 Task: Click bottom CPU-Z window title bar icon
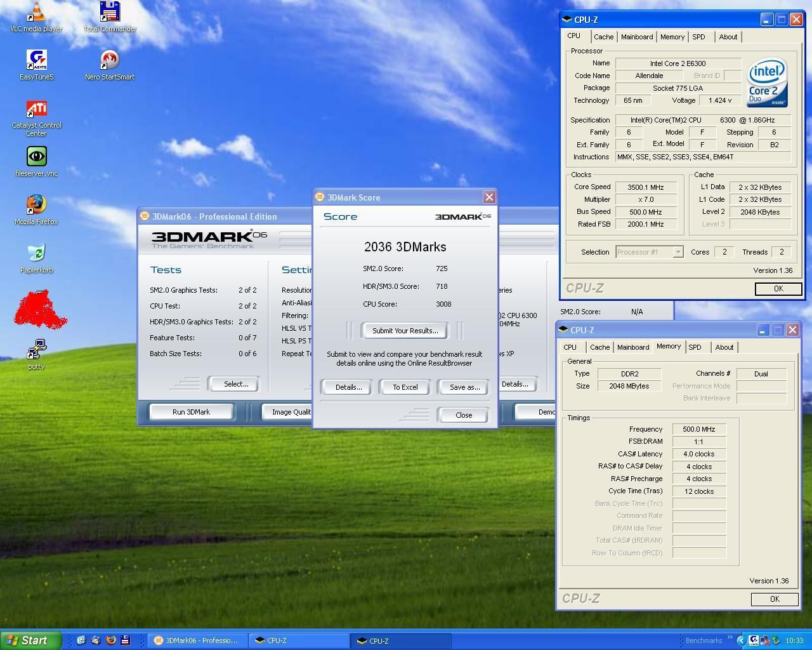click(x=563, y=330)
